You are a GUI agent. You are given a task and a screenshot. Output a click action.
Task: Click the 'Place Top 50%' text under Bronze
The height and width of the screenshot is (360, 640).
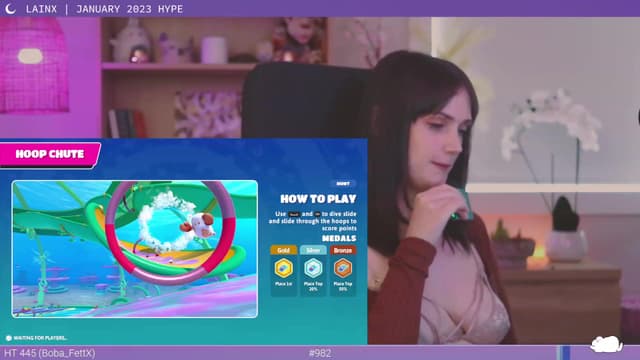tap(343, 286)
